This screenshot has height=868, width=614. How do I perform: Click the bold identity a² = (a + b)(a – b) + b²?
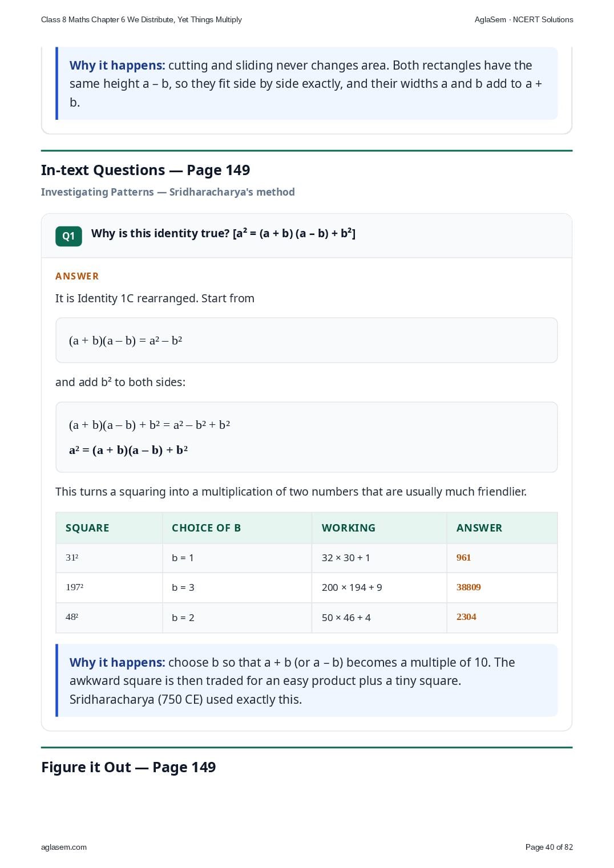click(128, 450)
